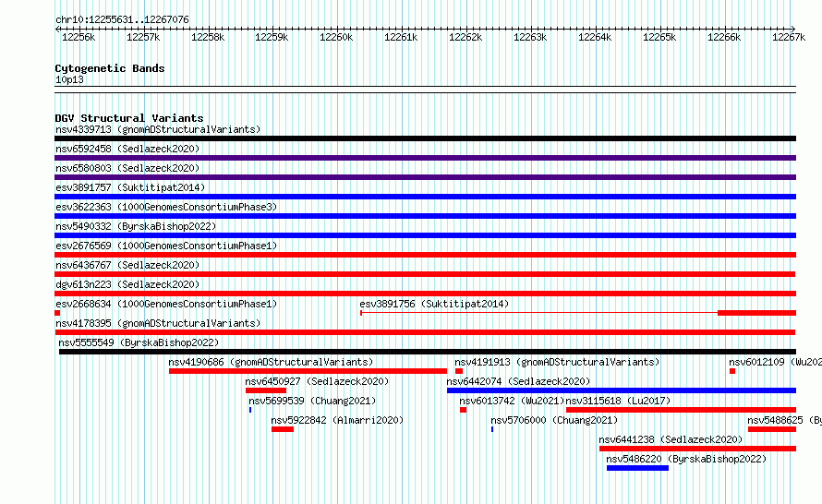Select the blue bar under nsv5486220
This screenshot has width=822, height=504.
pos(637,468)
